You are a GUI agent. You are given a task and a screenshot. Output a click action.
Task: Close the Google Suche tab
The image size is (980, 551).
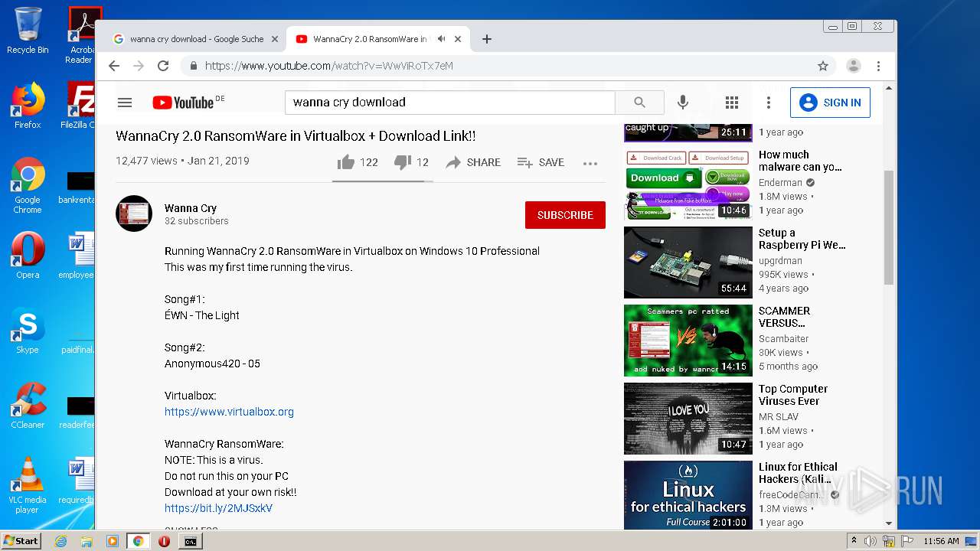pos(275,39)
